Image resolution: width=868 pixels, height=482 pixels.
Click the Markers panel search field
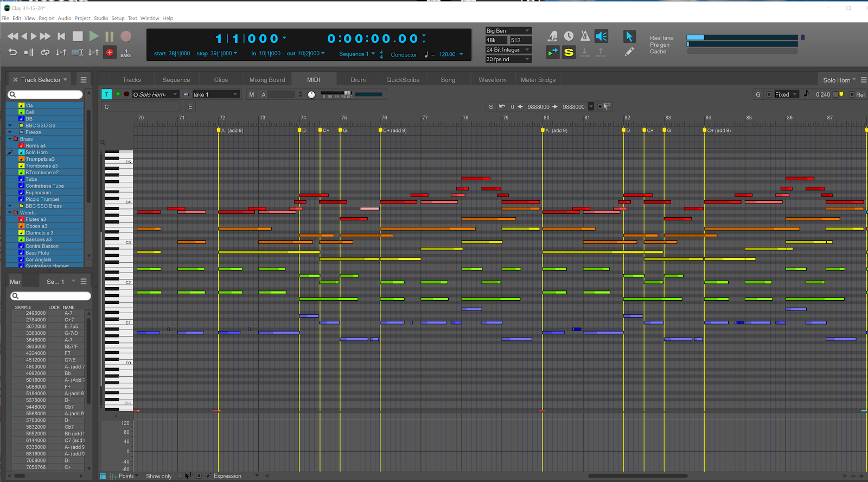pos(50,296)
